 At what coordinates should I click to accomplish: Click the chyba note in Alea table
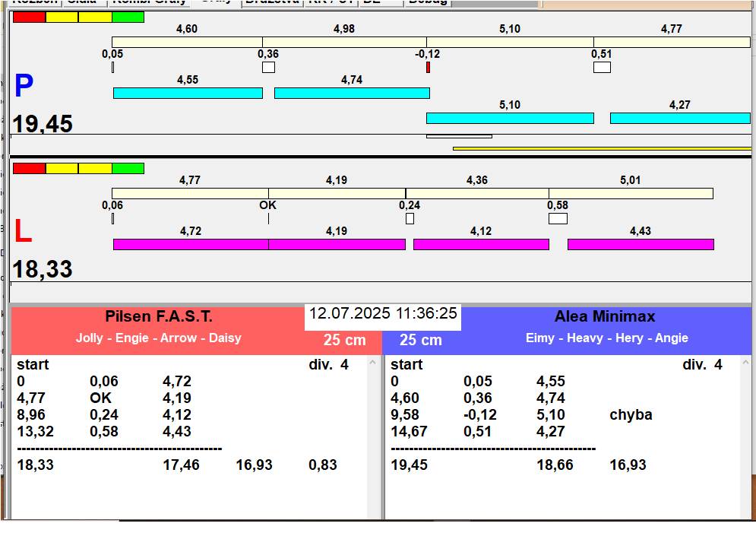point(631,415)
